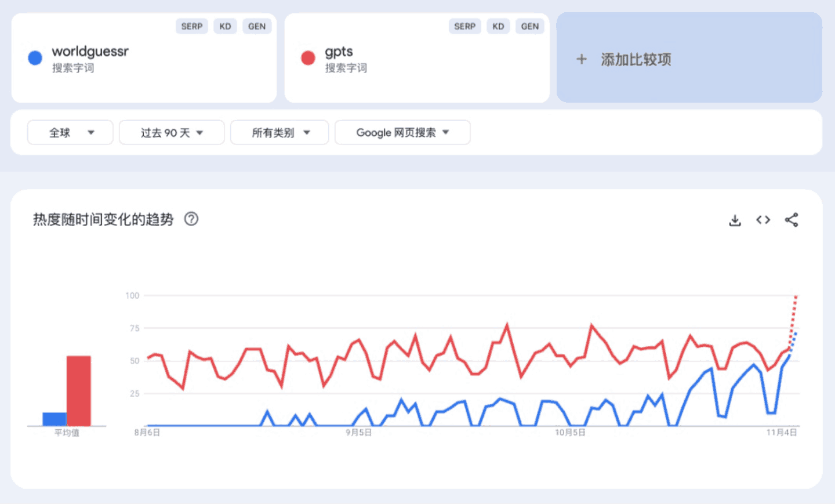Click the plus icon to add comparison
The height and width of the screenshot is (504, 835).
coord(582,59)
